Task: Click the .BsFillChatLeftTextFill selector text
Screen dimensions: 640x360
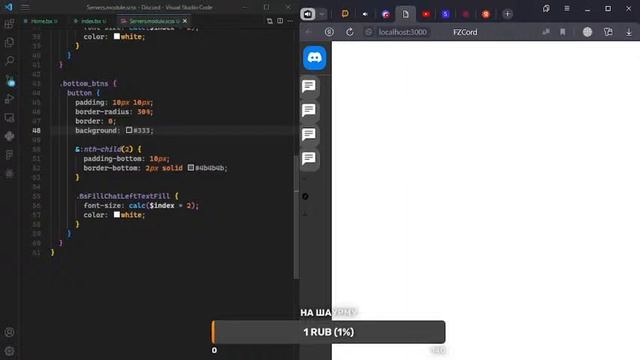Action: [123, 196]
